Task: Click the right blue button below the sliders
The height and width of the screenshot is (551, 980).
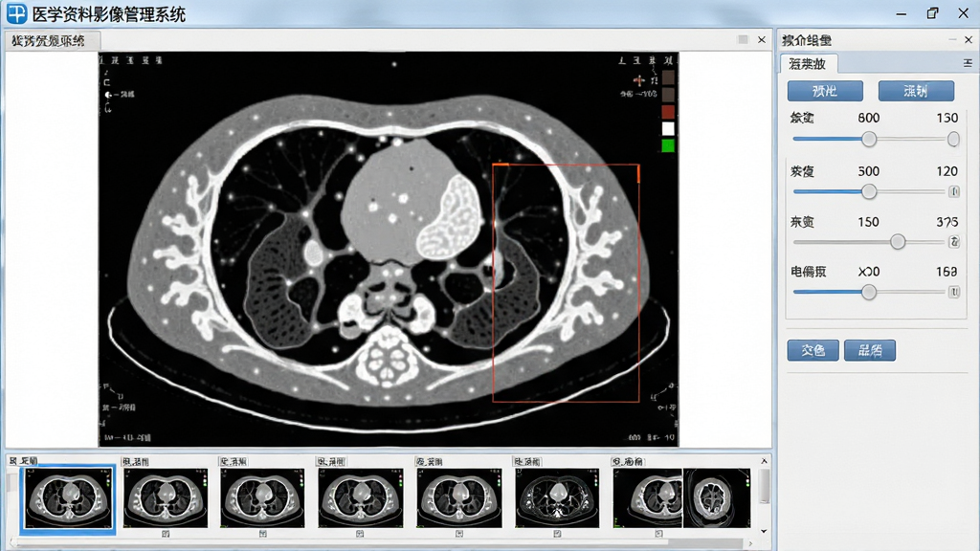Action: point(869,350)
